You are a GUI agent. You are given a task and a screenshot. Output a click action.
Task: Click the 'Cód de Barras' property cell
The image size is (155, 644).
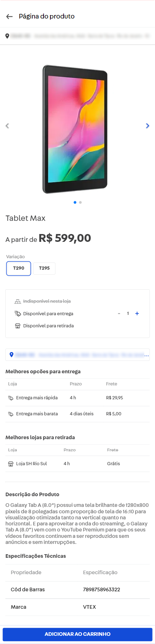coord(28,590)
